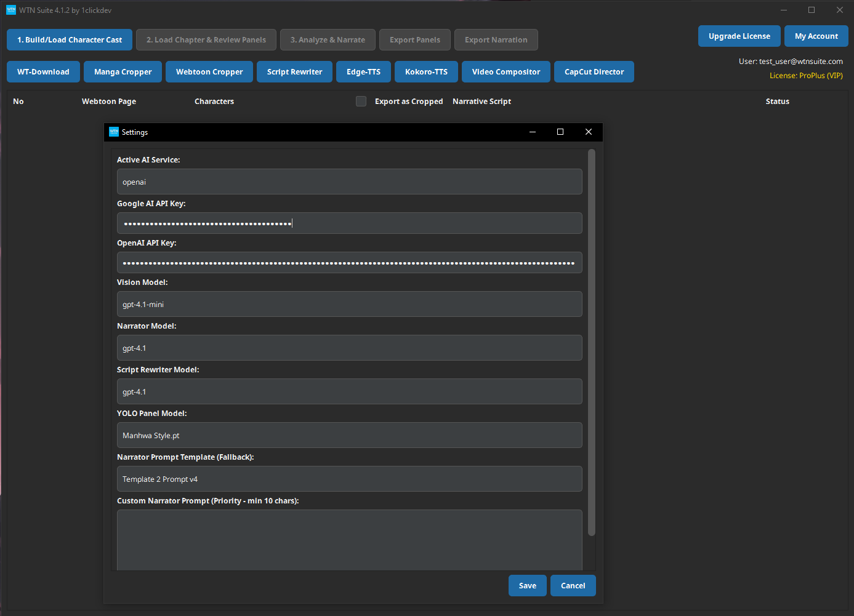Change the Narrator Prompt Template fallback

(x=349, y=479)
